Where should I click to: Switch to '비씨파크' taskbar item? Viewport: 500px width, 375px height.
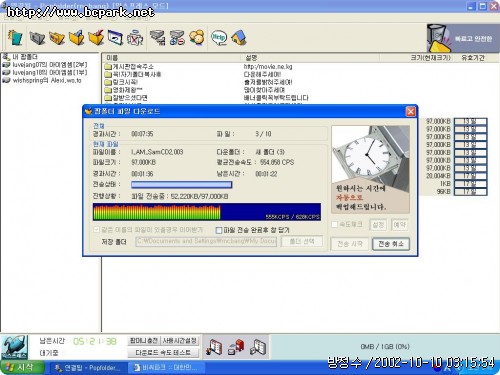[166, 368]
